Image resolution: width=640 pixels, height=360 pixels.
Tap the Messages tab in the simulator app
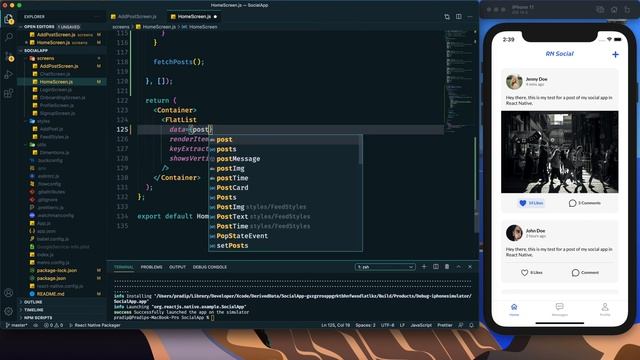(x=560, y=309)
